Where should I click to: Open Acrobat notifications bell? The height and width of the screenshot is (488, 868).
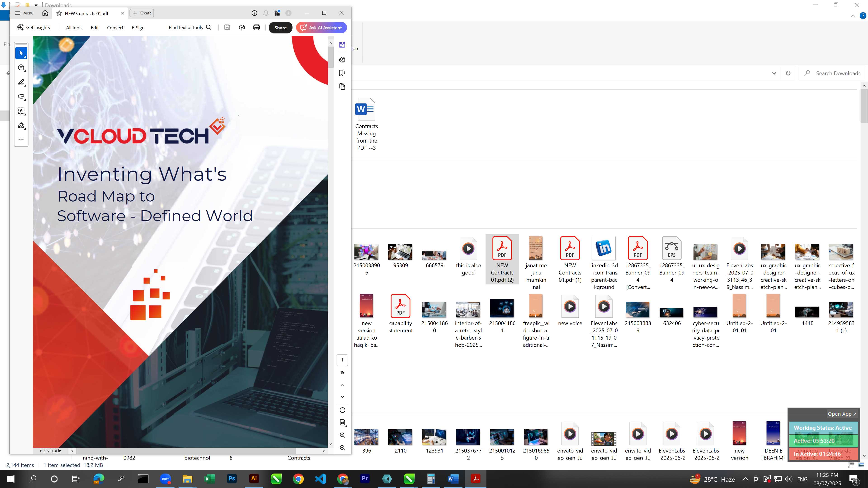[266, 13]
